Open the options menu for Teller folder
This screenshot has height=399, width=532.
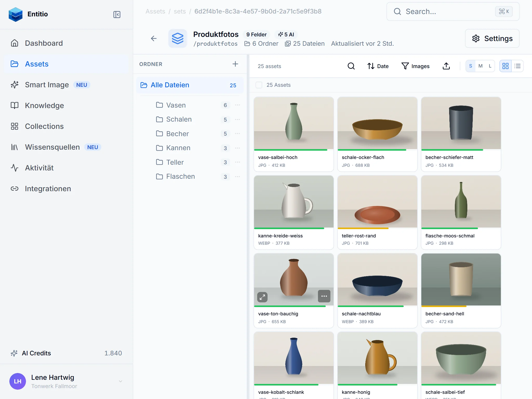pos(237,162)
